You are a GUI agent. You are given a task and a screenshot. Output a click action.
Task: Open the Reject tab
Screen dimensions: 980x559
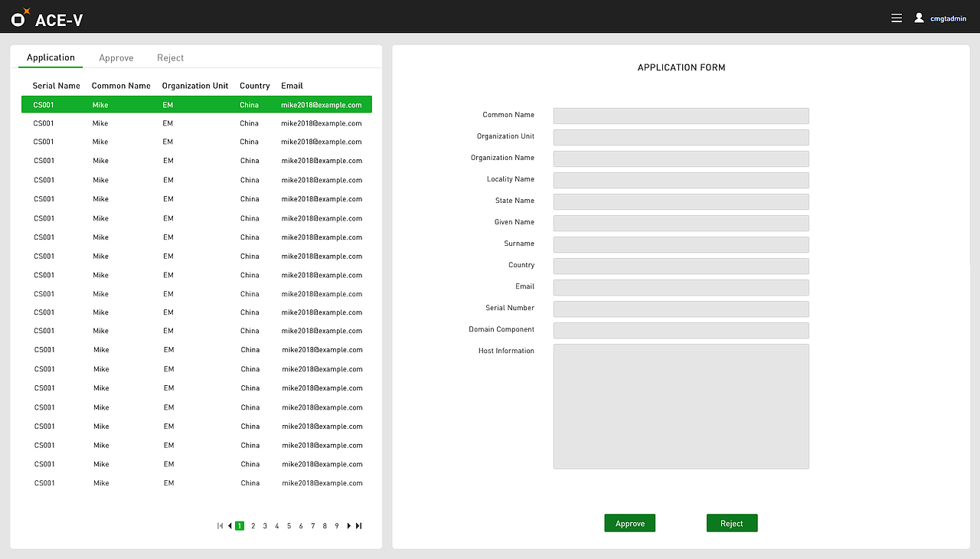(x=170, y=57)
